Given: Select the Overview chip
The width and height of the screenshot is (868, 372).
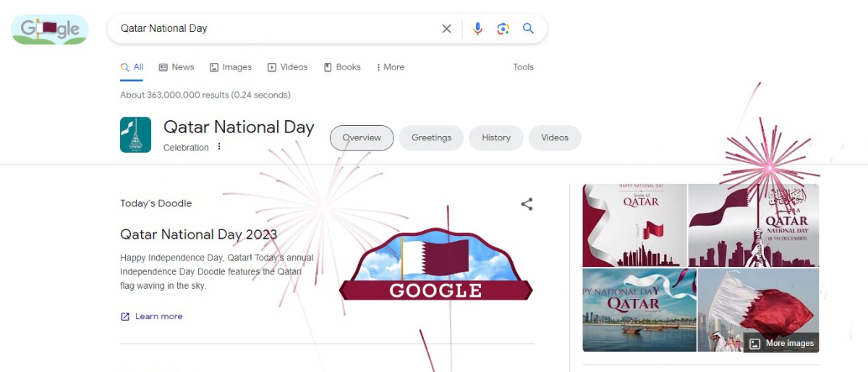Looking at the screenshot, I should click(x=362, y=138).
